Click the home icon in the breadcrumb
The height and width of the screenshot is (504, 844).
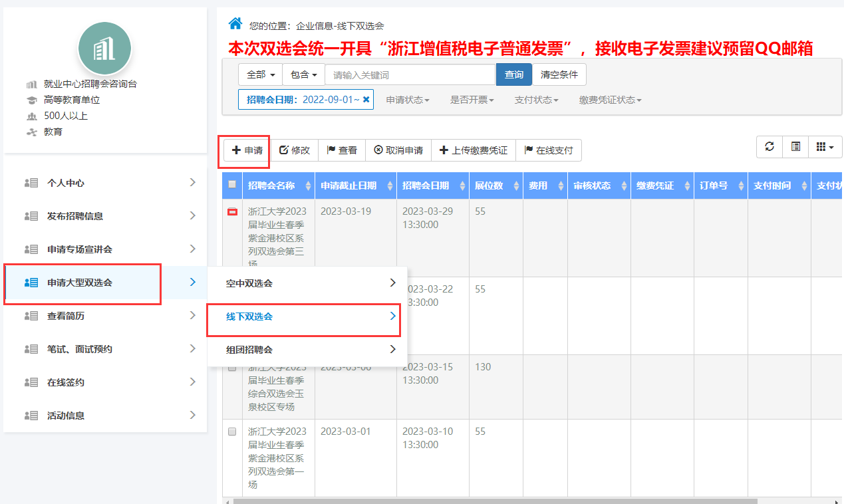[x=235, y=24]
